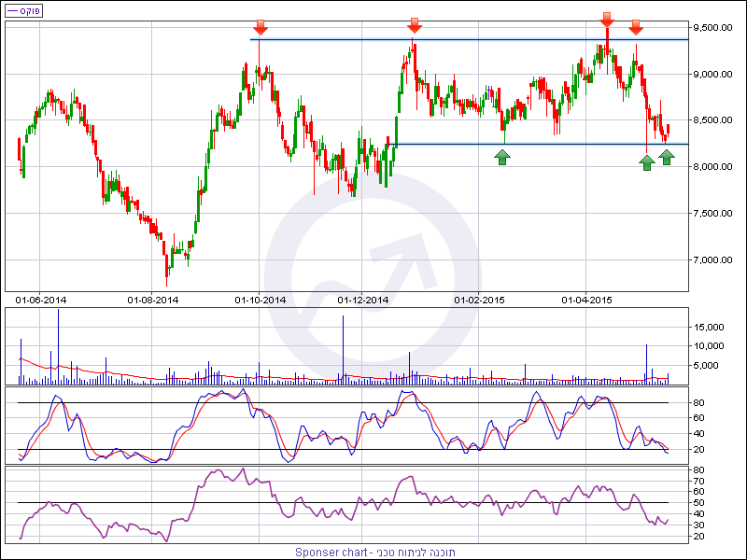
Task: Click the 01-04-2015 date label
Action: (x=586, y=300)
